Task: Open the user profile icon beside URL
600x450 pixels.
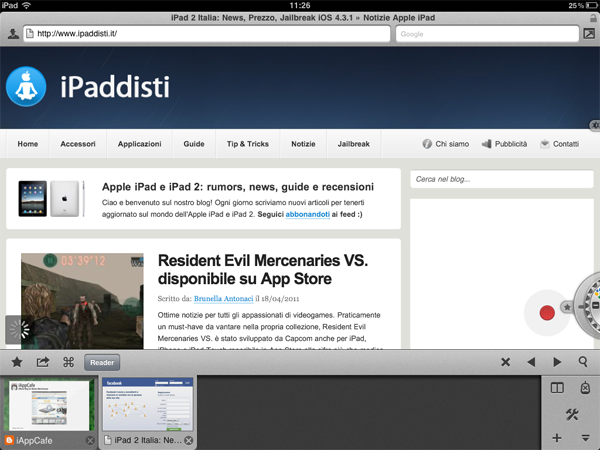Action: point(12,34)
